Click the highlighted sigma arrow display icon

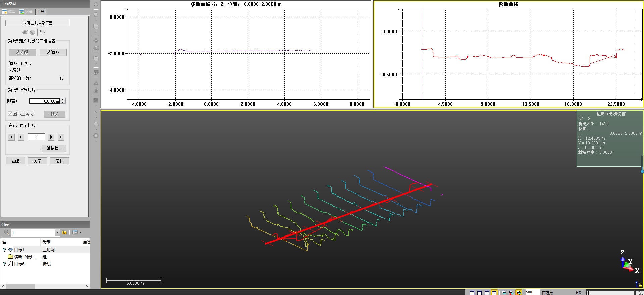[519, 293]
